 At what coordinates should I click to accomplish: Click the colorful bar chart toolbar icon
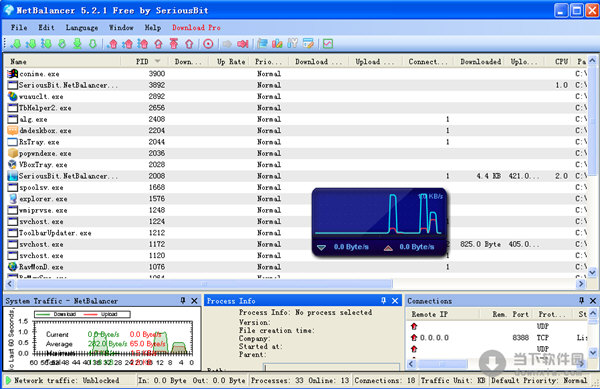pos(277,44)
